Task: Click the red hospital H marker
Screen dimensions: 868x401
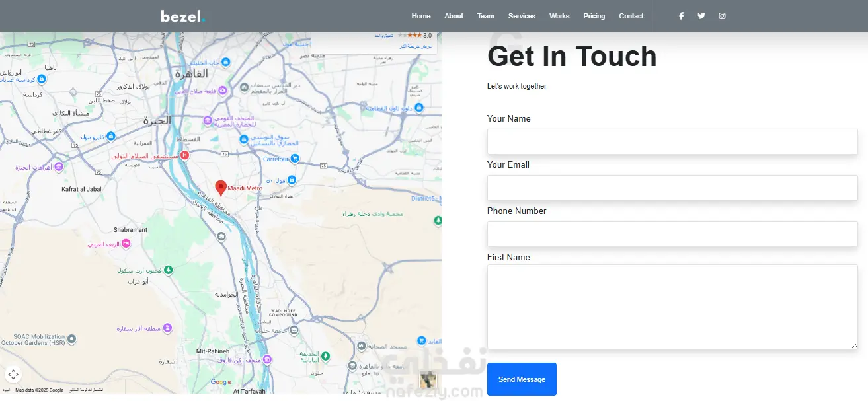Action: [184, 155]
